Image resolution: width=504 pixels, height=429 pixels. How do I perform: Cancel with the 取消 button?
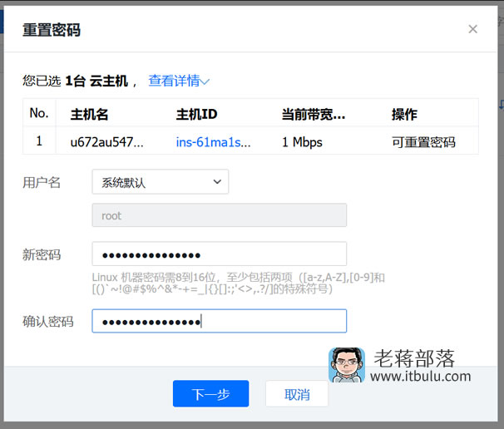296,394
